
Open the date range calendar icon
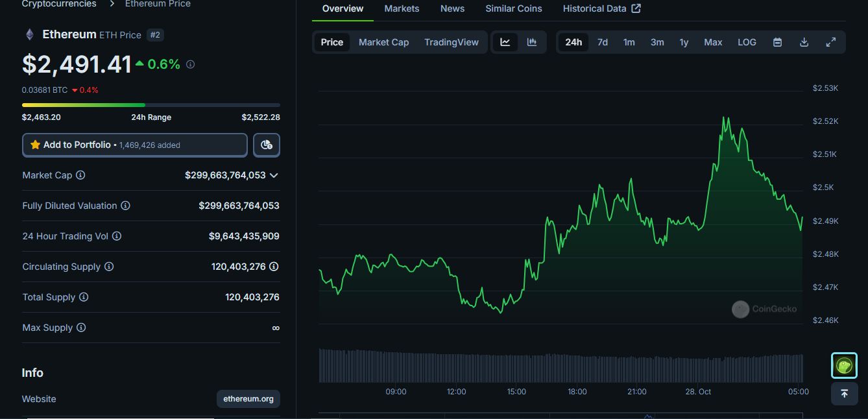[777, 42]
